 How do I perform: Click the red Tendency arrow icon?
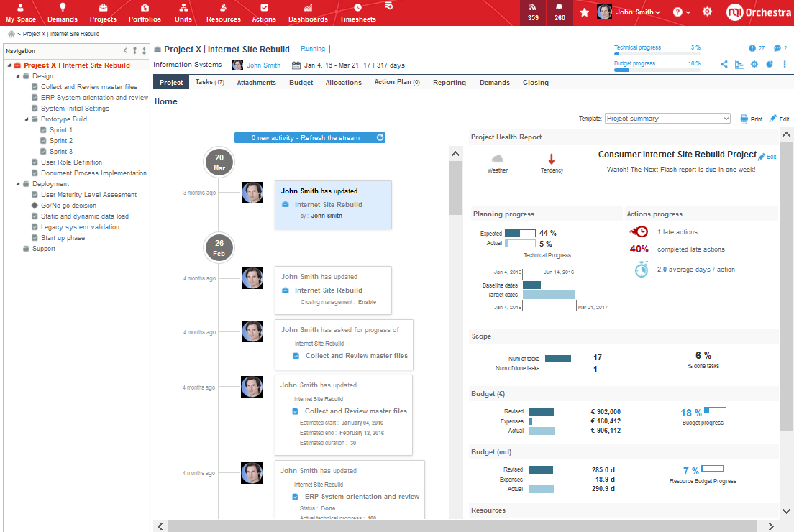click(x=552, y=159)
